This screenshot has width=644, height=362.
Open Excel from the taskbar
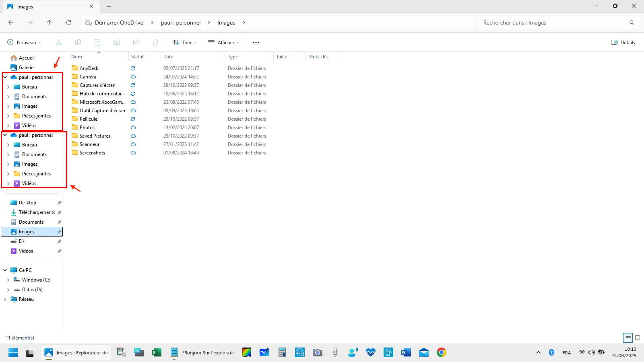156,353
